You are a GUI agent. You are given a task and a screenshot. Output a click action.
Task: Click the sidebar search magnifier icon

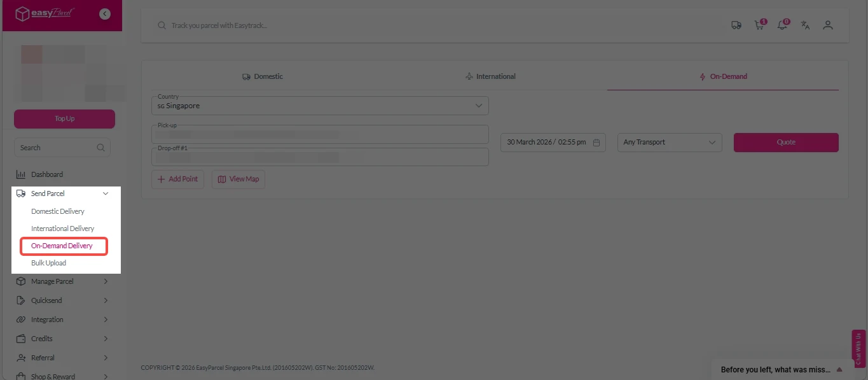100,148
